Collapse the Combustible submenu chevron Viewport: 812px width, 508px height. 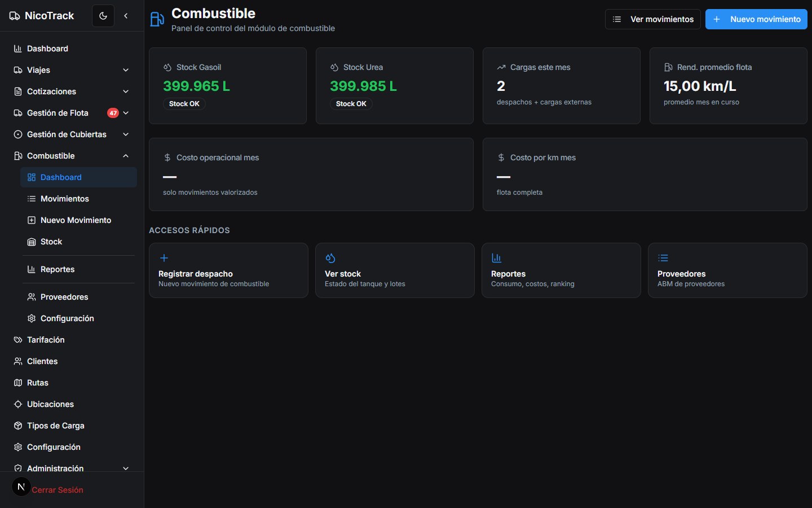click(126, 156)
